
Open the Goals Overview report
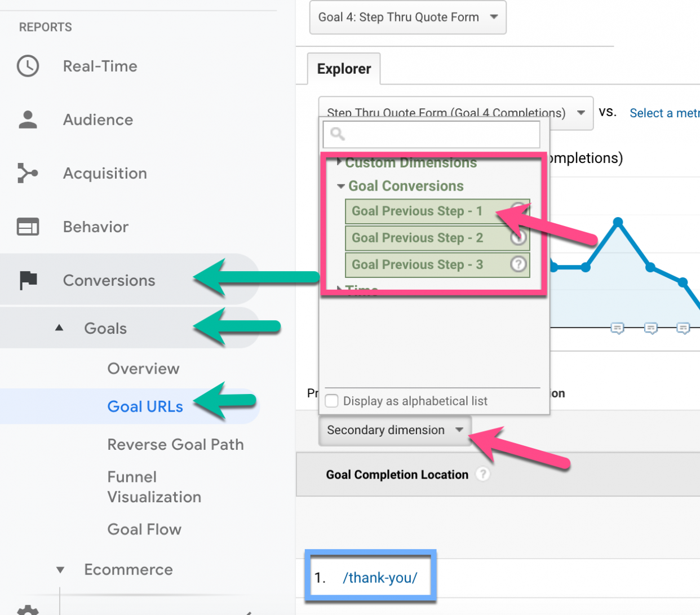[x=143, y=369]
